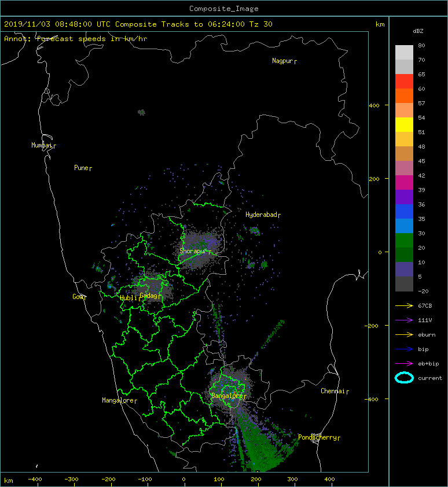
Task: Click the Pondicherry city label
Action: (x=319, y=437)
